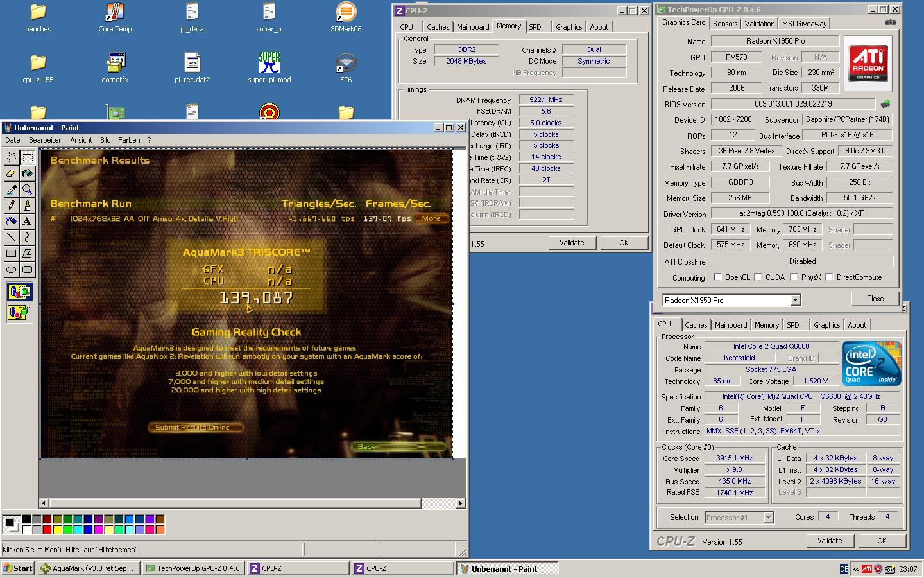
Task: Select the rectangular Select tool in Paint
Action: [28, 157]
